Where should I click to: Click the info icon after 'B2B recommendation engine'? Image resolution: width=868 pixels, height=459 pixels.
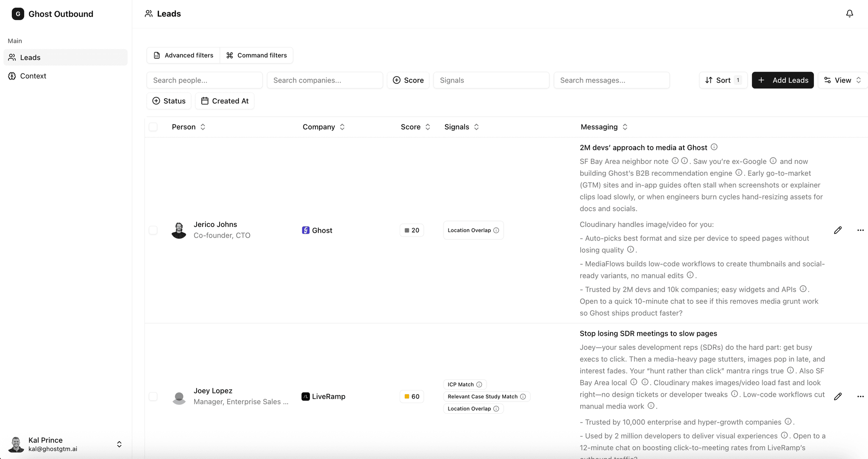click(739, 173)
